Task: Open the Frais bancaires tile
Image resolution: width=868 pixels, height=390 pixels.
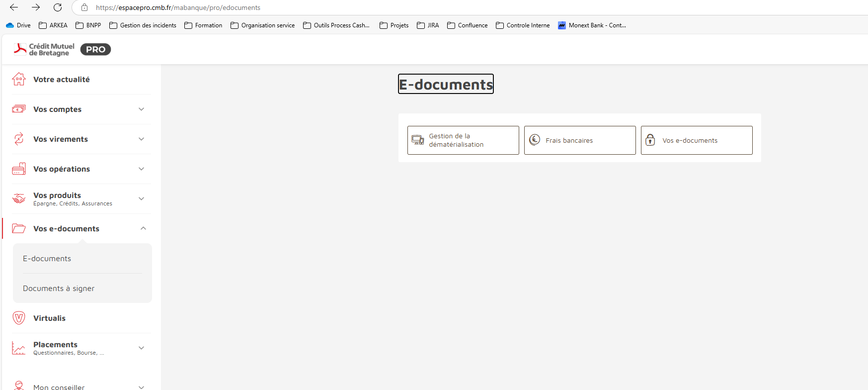Action: coord(580,140)
